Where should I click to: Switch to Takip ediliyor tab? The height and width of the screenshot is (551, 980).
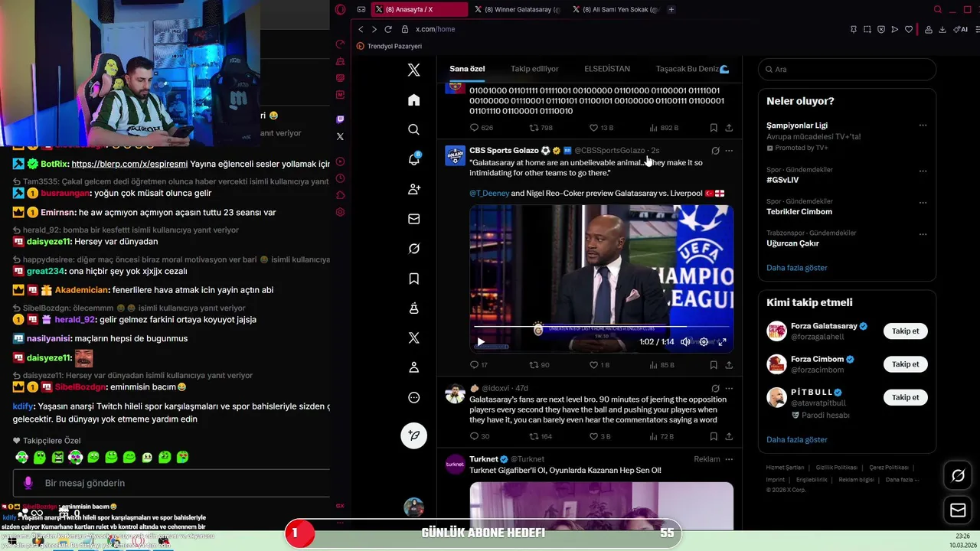pos(534,69)
